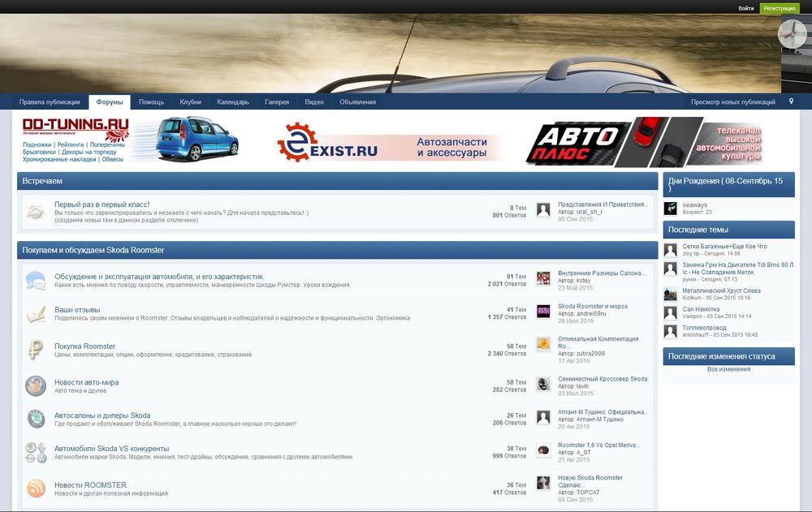This screenshot has height=512, width=812.
Task: Open Автосалоны и дилеры Skoda forum
Action: click(102, 415)
